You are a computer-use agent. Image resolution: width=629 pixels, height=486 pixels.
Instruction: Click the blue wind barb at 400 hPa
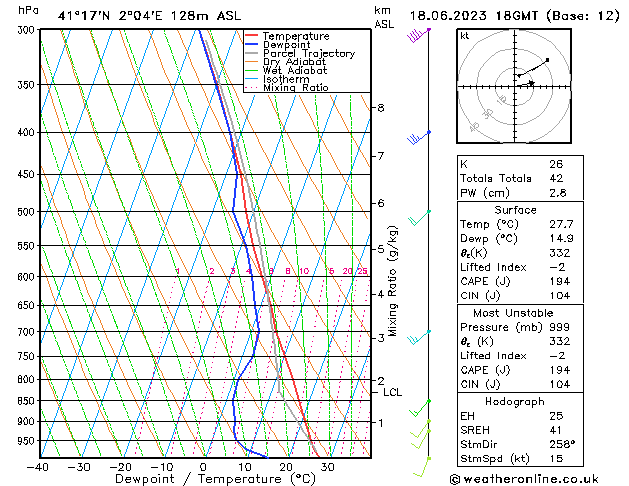419,138
